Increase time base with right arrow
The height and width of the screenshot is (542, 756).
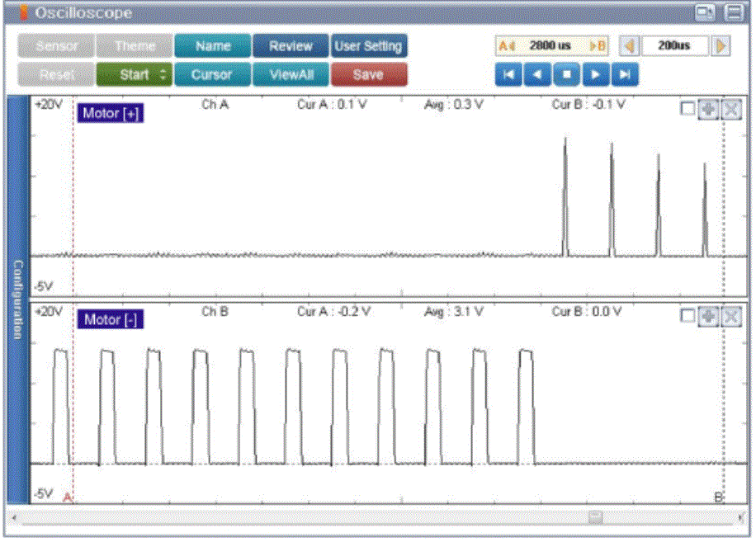tap(721, 46)
